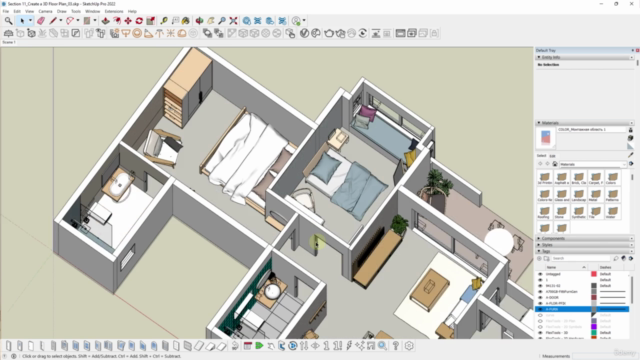
Task: Click the purple swatch of FlexTools - 2D Symbols
Action: 594,327
